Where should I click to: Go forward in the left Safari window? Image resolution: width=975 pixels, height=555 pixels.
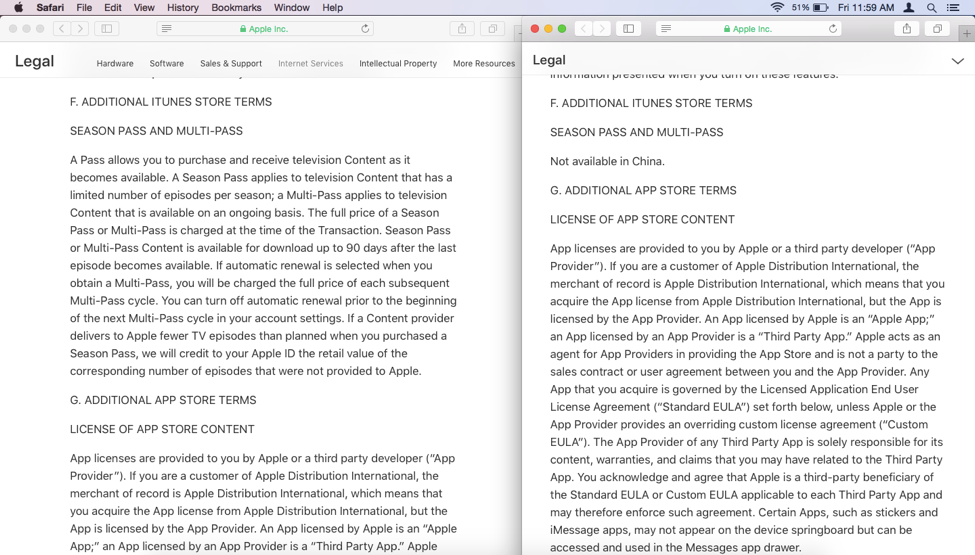pyautogui.click(x=80, y=29)
